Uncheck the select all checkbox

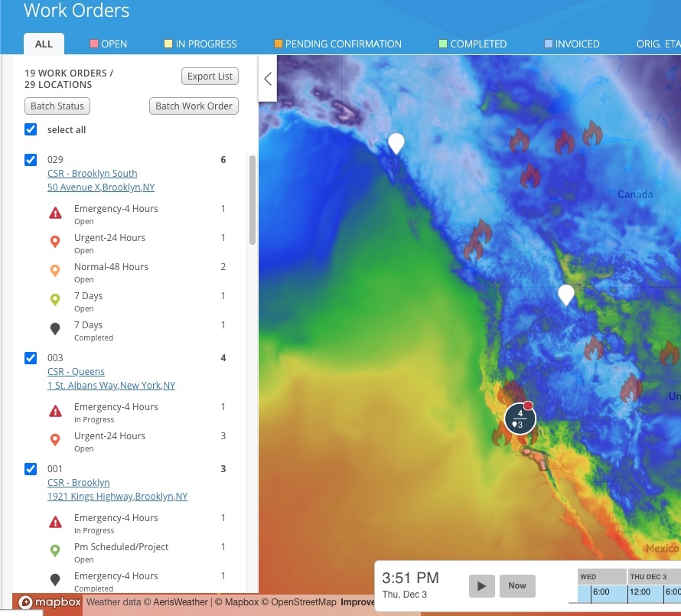tap(31, 129)
